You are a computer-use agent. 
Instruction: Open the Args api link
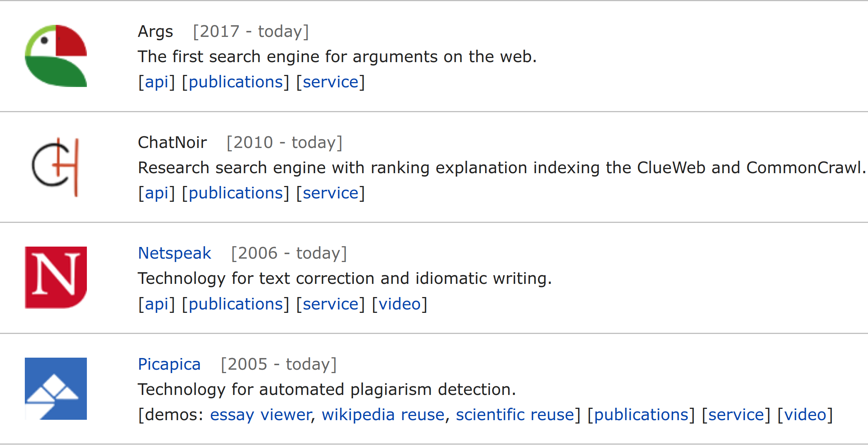tap(156, 82)
